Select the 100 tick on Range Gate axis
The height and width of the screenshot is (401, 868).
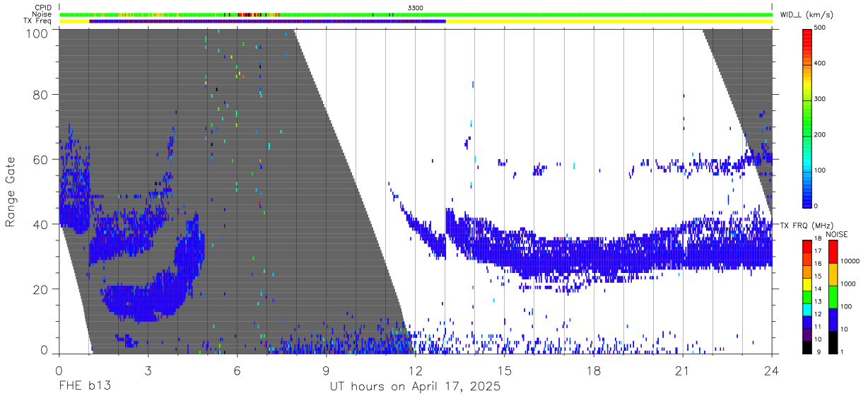[37, 33]
